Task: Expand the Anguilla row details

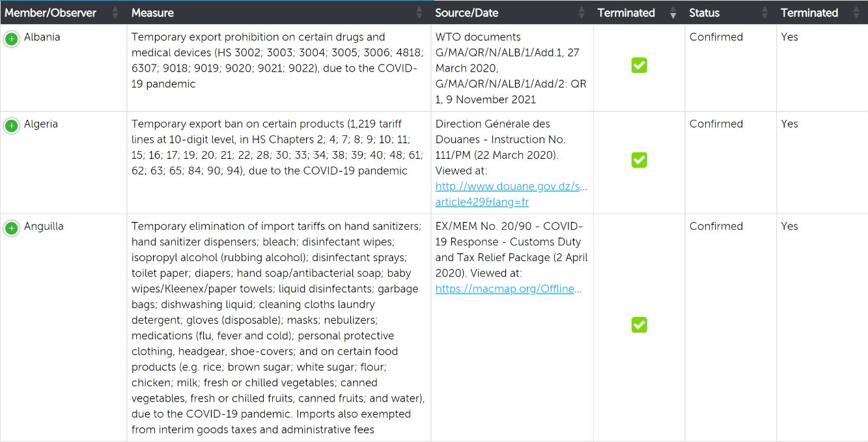Action: (x=11, y=228)
